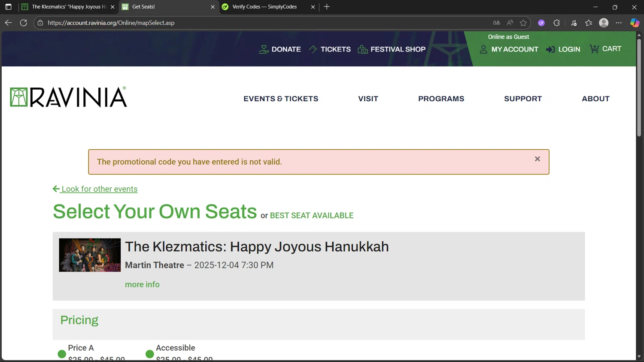Open the more info link for the event

pyautogui.click(x=142, y=284)
